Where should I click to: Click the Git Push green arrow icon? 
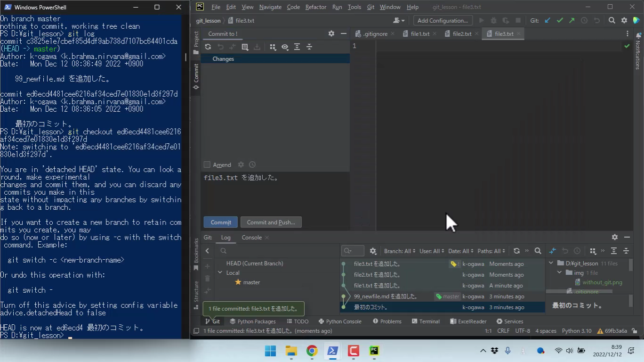pos(572,21)
